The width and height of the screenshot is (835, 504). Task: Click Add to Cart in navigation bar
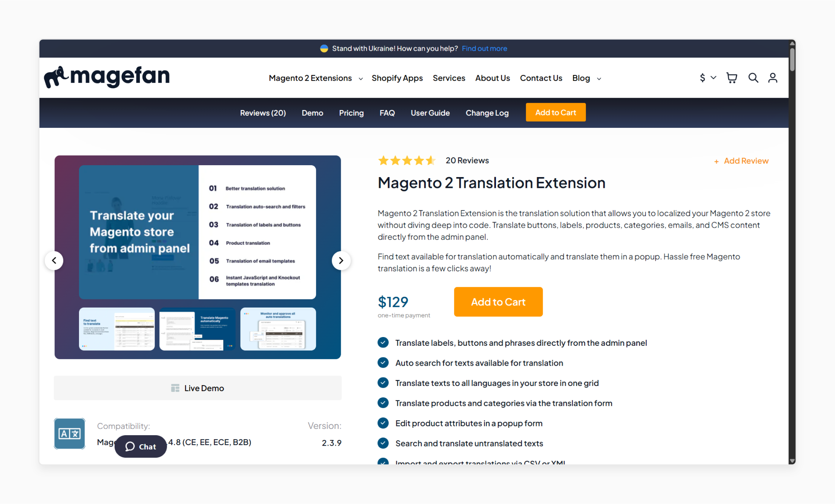[556, 112]
